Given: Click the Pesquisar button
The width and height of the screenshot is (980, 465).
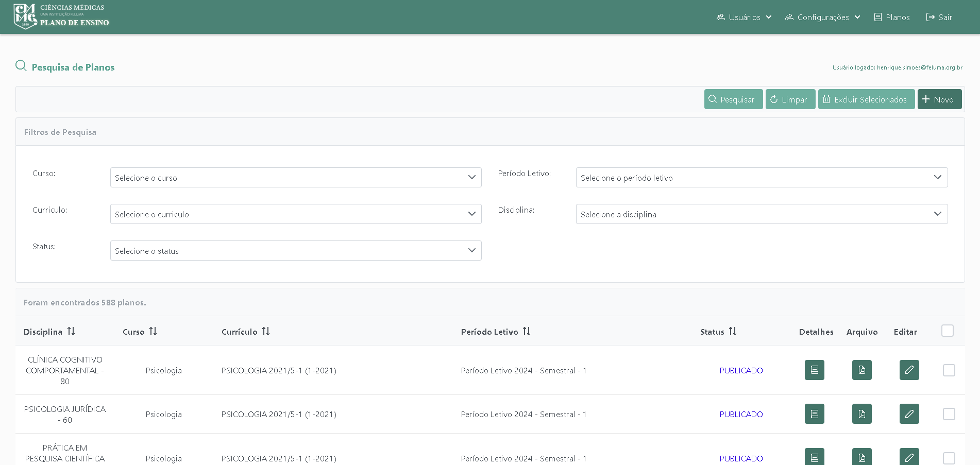Looking at the screenshot, I should tap(733, 99).
